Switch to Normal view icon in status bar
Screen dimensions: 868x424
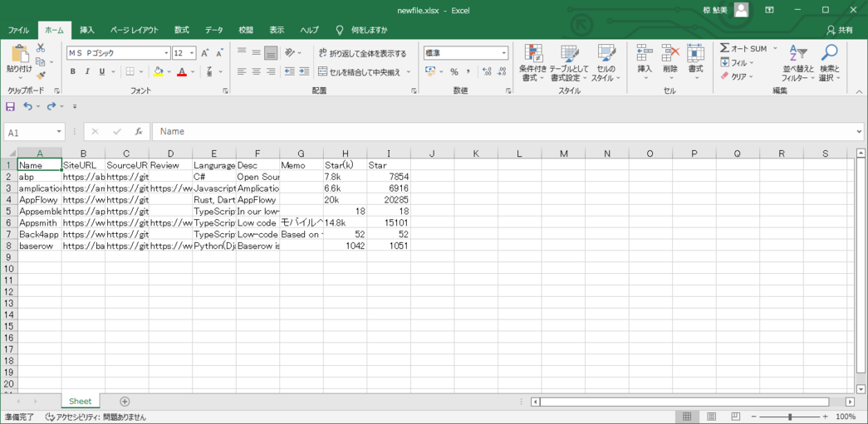686,417
